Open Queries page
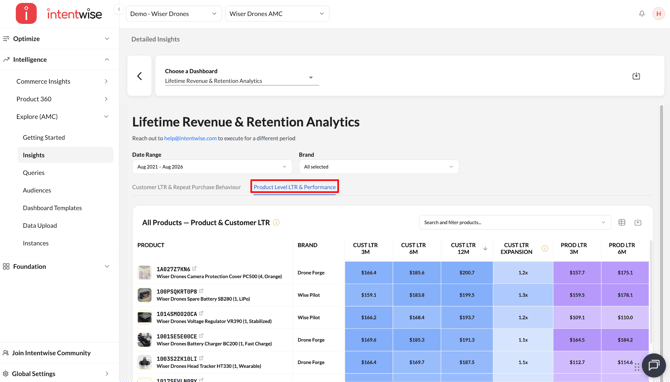The width and height of the screenshot is (670, 382). [x=33, y=173]
